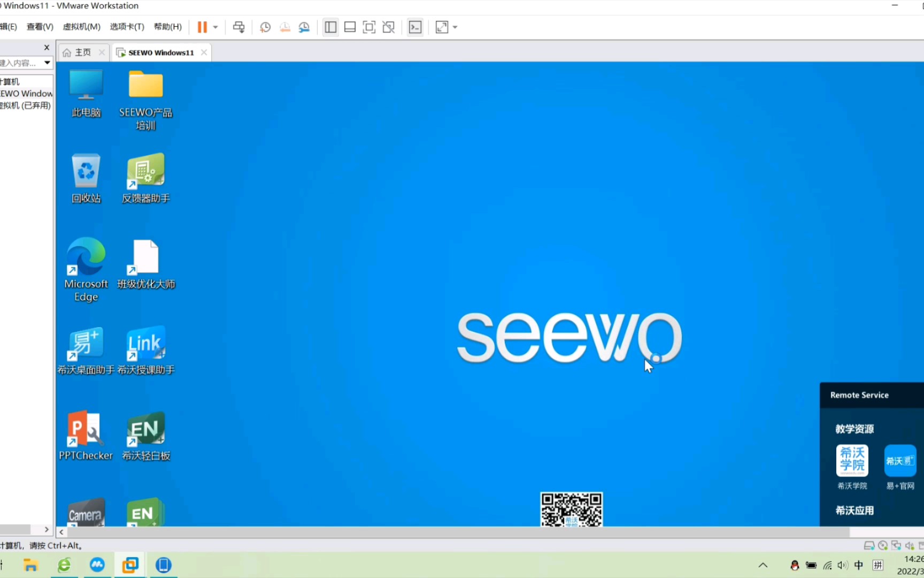Viewport: 924px width, 578px height.
Task: Open the 虚拟机(M) menu
Action: 81,26
